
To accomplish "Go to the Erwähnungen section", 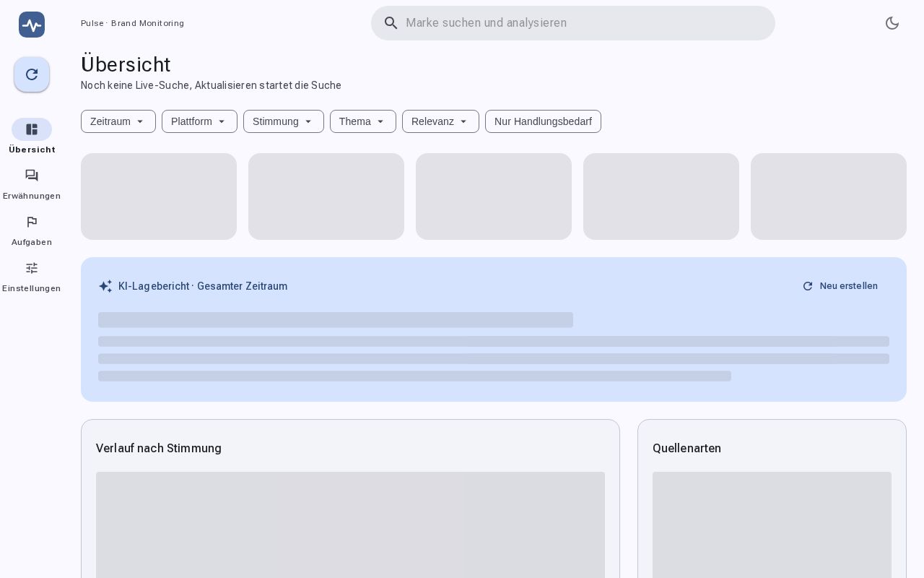I will pyautogui.click(x=32, y=183).
